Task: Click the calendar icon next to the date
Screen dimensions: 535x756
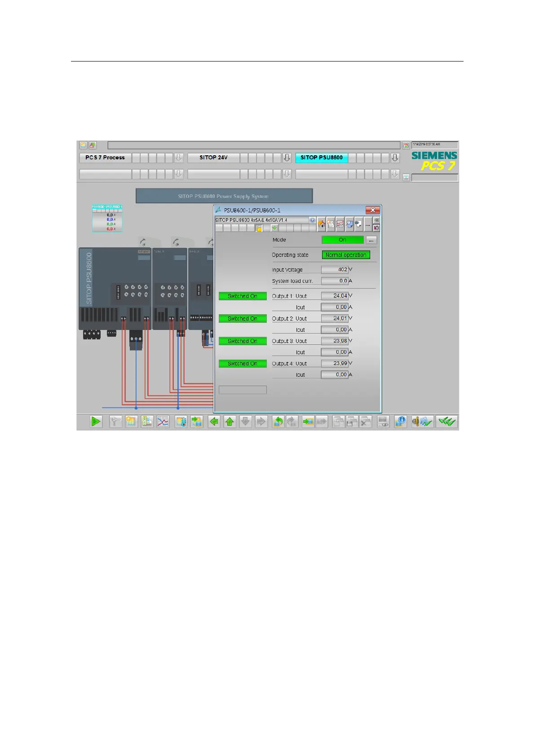Action: (406, 145)
